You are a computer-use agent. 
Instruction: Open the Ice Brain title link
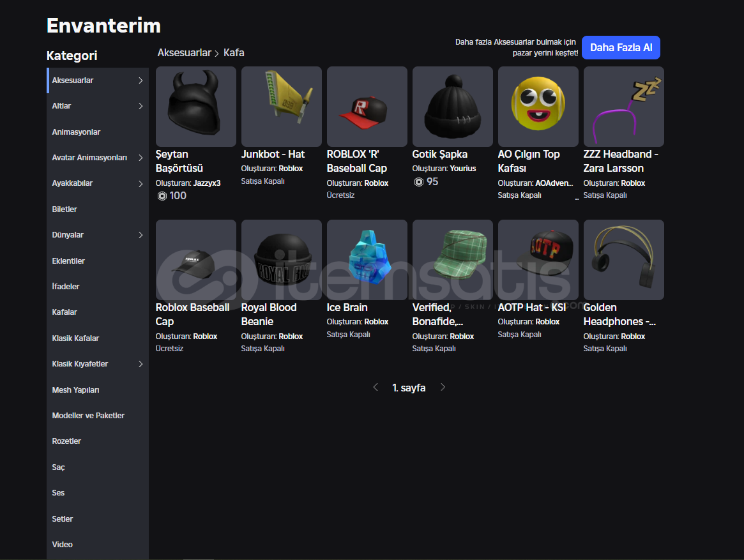point(347,308)
